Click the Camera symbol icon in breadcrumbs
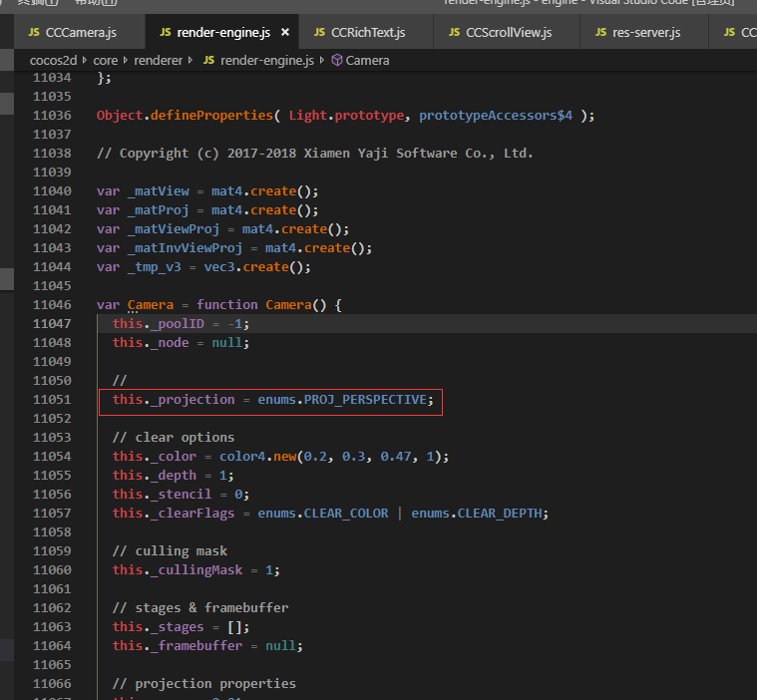Image resolution: width=757 pixels, height=700 pixels. click(x=336, y=61)
